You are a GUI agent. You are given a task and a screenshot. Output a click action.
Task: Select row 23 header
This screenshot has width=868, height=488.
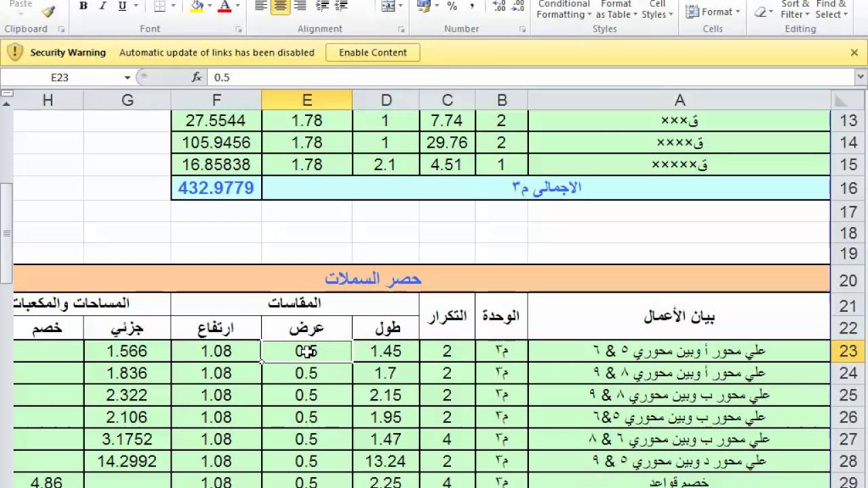pos(849,351)
